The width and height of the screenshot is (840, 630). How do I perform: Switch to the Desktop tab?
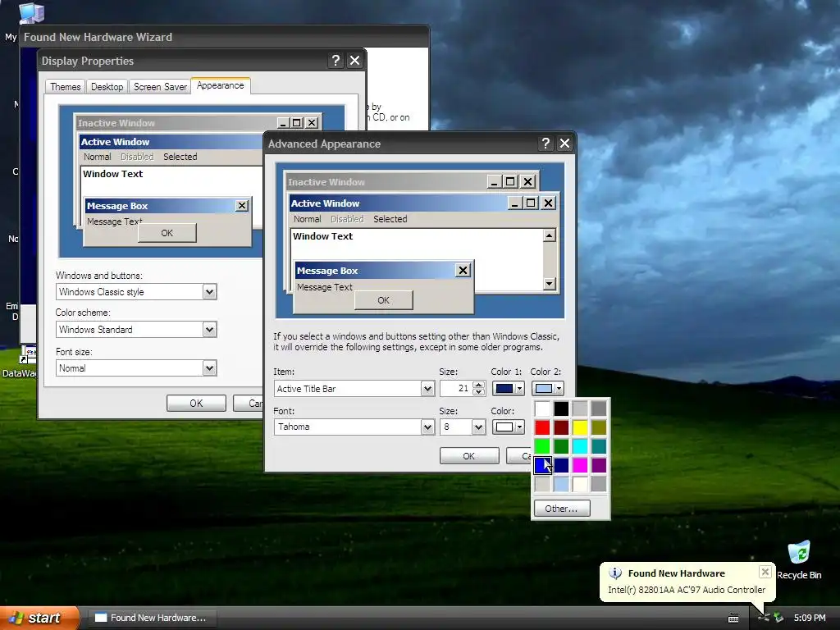(107, 87)
